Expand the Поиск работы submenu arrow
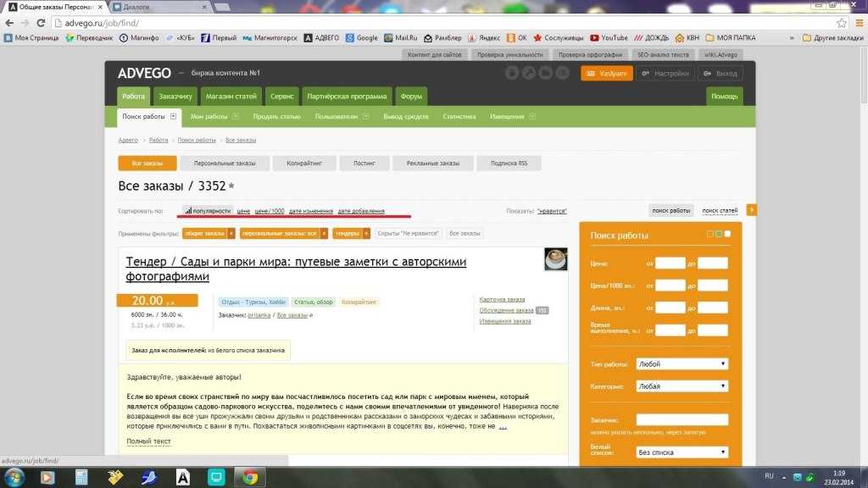The image size is (868, 488). point(173,116)
